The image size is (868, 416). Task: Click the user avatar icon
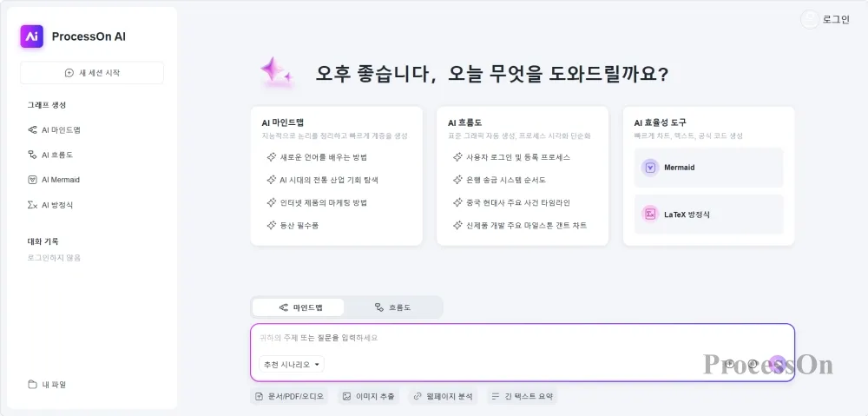[809, 19]
